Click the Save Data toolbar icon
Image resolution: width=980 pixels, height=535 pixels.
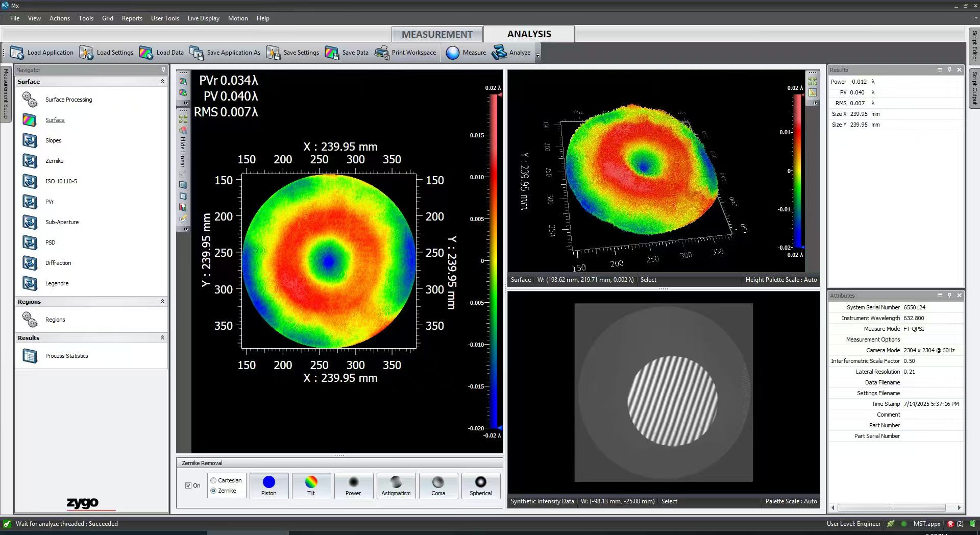tap(332, 53)
